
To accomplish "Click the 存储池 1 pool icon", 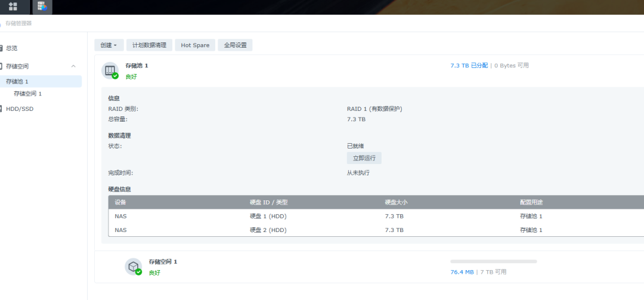I will click(110, 71).
